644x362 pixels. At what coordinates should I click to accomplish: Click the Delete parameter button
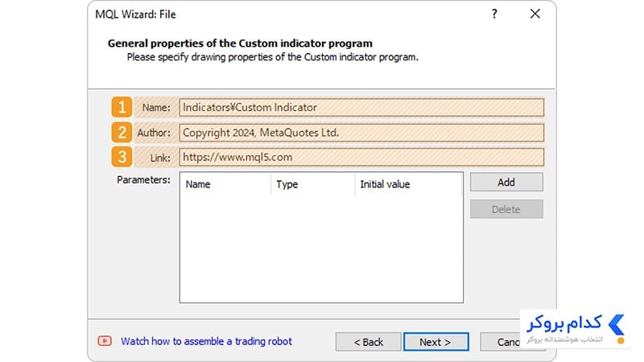pyautogui.click(x=506, y=209)
